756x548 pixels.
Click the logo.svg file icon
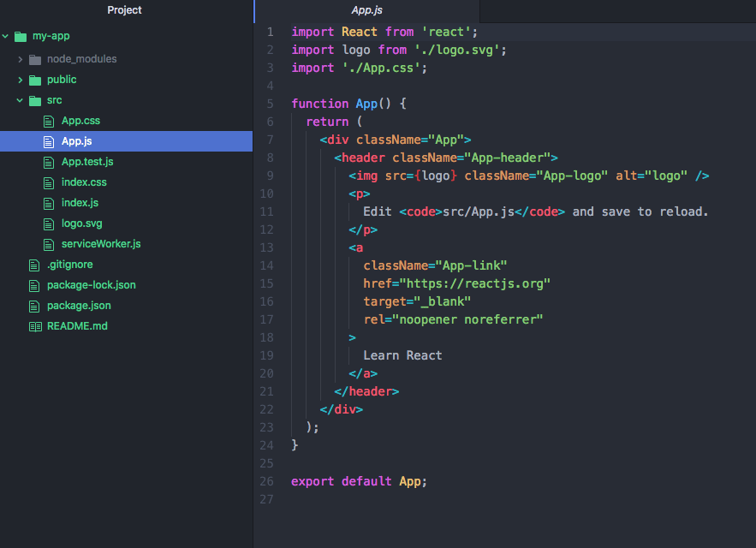(x=49, y=223)
